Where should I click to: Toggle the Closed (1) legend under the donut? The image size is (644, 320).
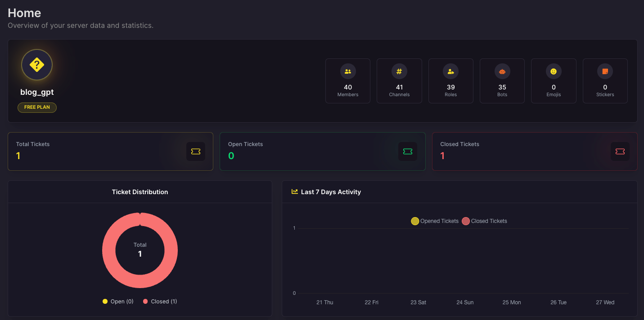160,302
